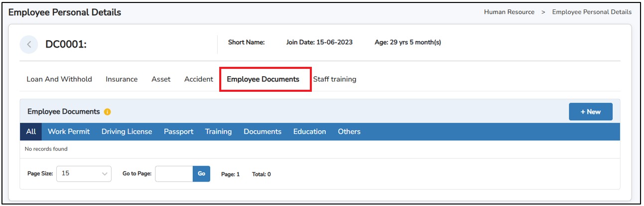Select the Asset tab
The image size is (644, 206).
coord(161,79)
